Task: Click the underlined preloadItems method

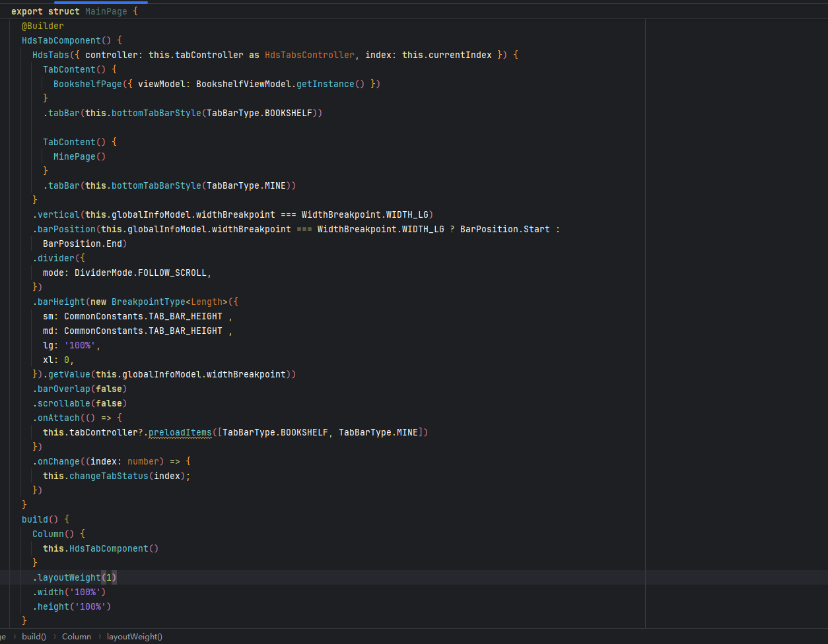Action: point(180,432)
